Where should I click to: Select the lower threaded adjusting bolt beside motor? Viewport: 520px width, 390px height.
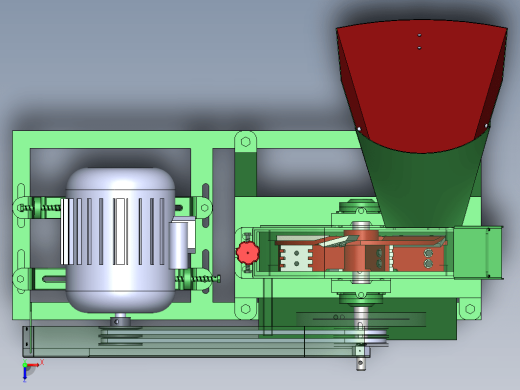(x=199, y=279)
